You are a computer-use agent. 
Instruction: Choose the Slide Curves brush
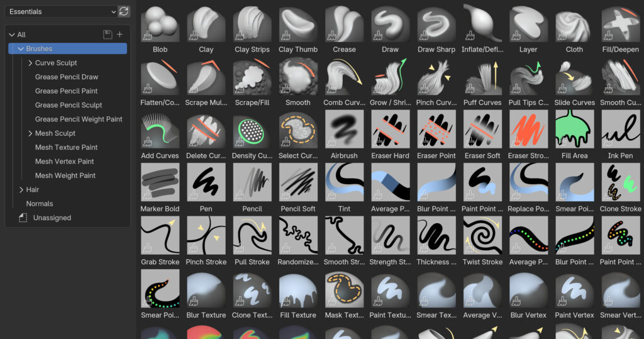point(574,77)
